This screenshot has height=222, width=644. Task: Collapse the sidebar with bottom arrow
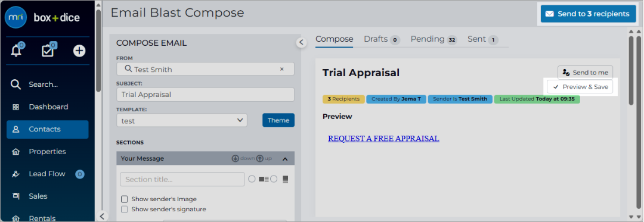[102, 216]
